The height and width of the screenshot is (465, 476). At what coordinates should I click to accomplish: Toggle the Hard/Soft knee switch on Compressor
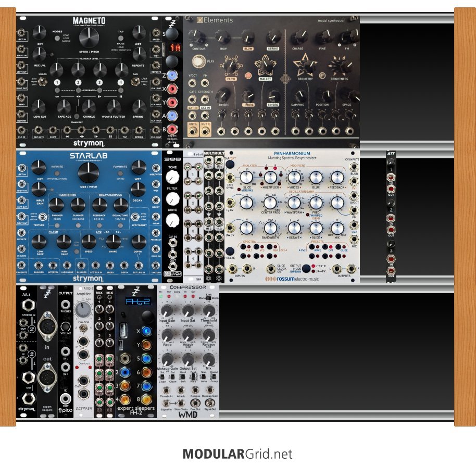[183, 376]
